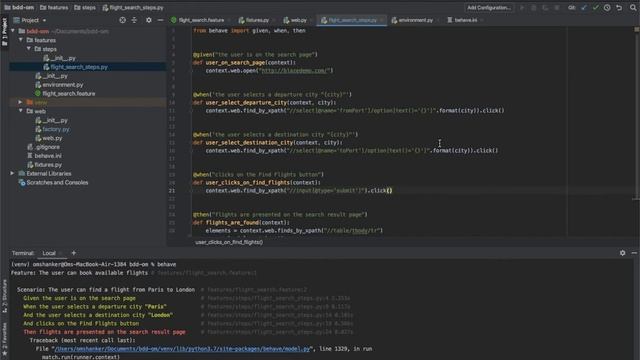Open Git history clock icon
The width and height of the screenshot is (640, 360).
coord(607,8)
